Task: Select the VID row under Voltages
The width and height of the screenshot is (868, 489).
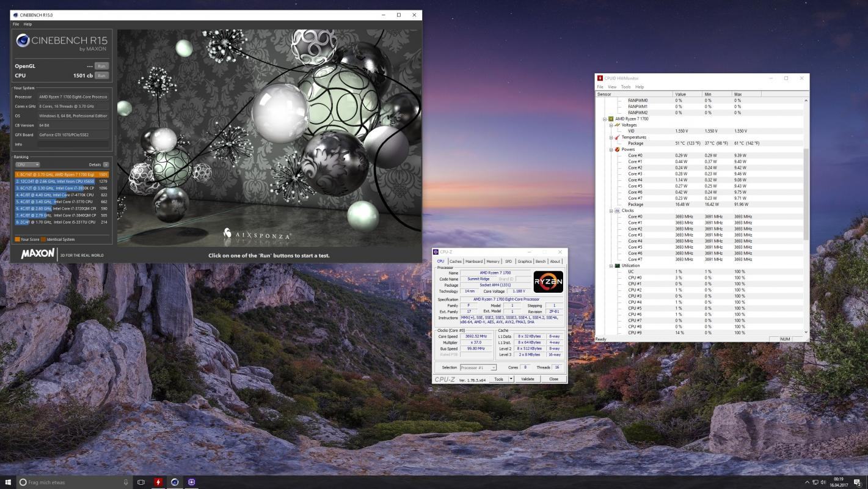Action: pyautogui.click(x=699, y=131)
